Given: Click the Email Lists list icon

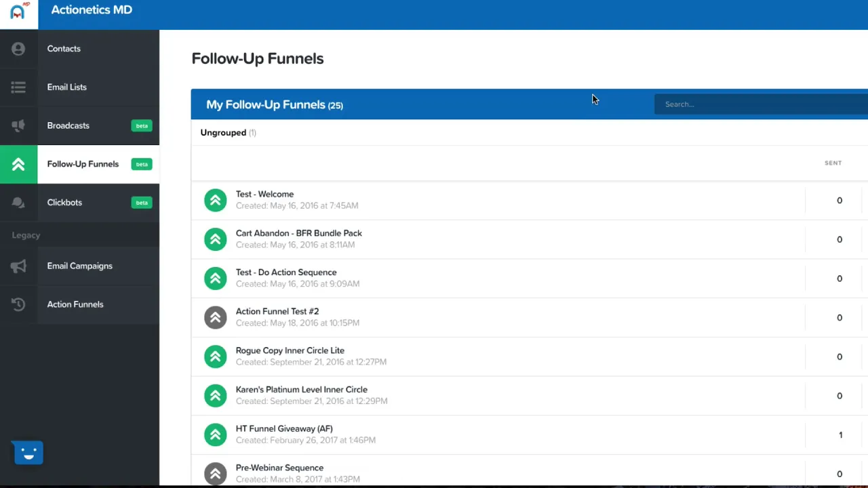Looking at the screenshot, I should click(18, 87).
